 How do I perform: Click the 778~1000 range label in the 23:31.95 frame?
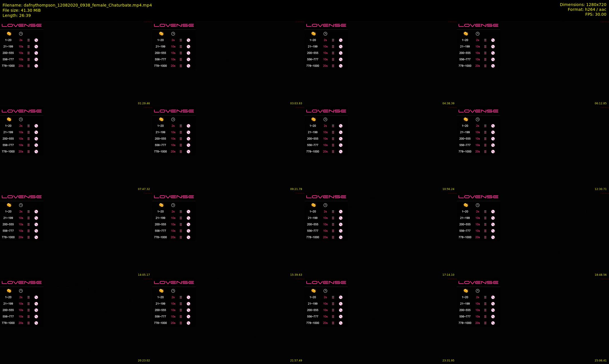pyautogui.click(x=312, y=323)
